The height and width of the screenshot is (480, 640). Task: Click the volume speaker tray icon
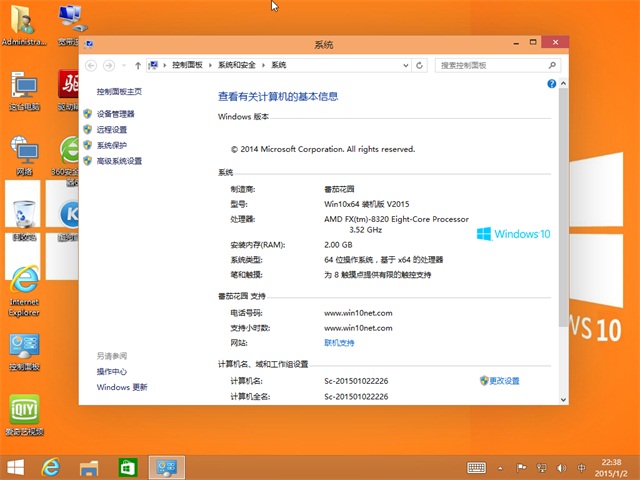click(562, 467)
